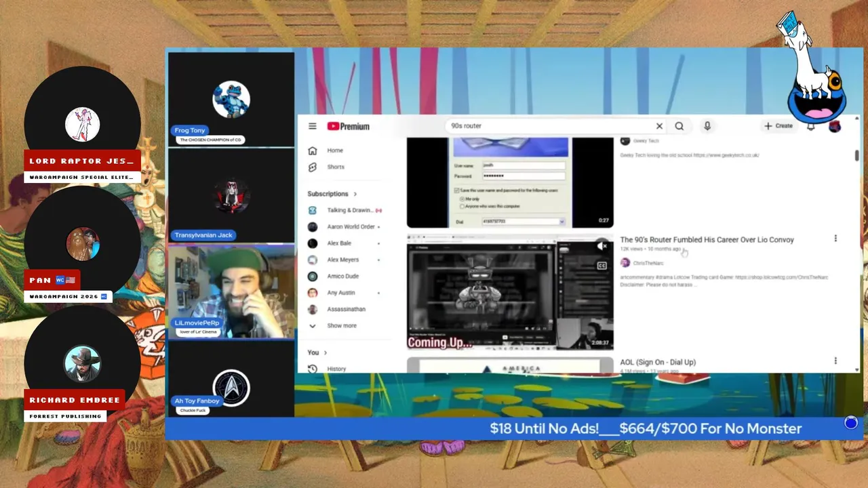
Task: Open the dial-up login video thumbnail 0:27
Action: [x=510, y=182]
